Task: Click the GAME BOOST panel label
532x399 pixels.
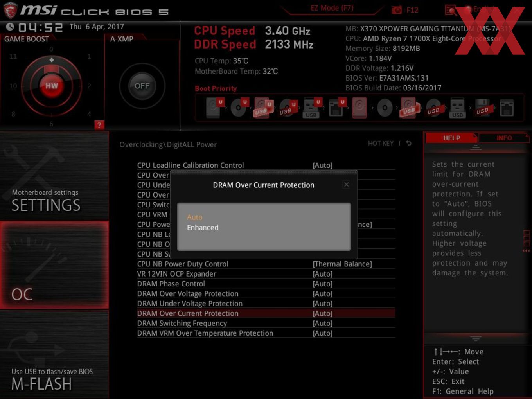Action: pyautogui.click(x=27, y=39)
